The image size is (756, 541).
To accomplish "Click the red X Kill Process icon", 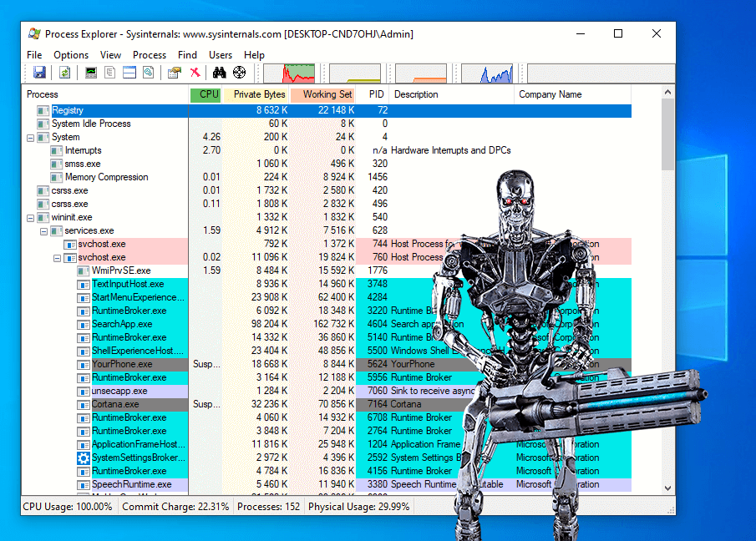I will pos(195,73).
